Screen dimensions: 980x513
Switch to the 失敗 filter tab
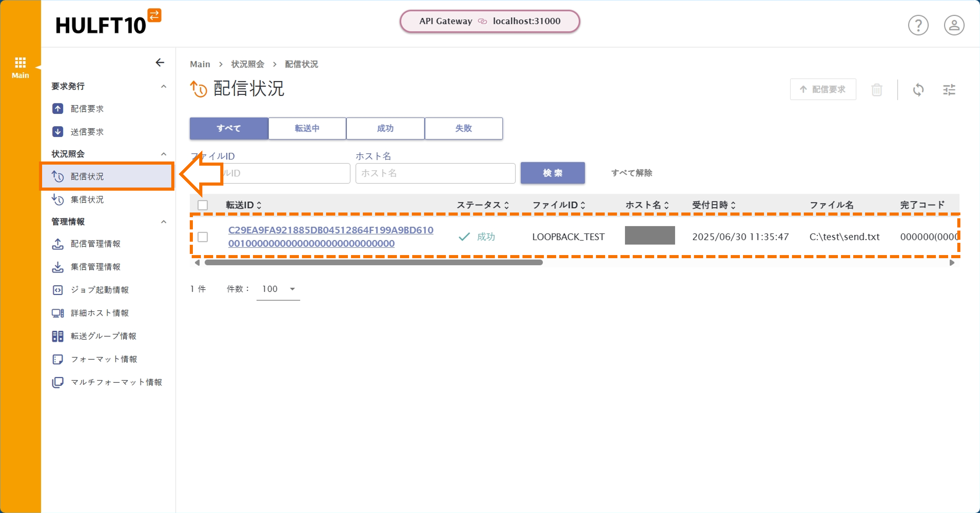click(x=463, y=128)
